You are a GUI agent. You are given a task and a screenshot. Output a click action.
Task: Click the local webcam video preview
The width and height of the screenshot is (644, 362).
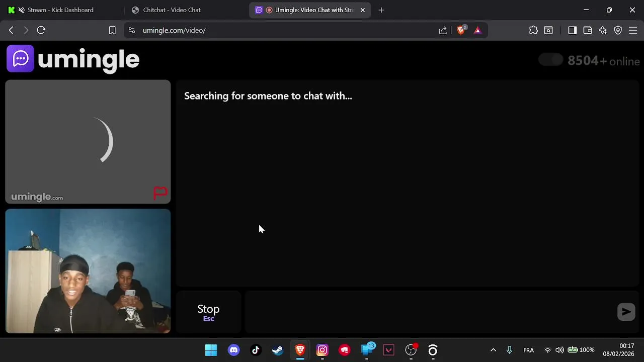pyautogui.click(x=88, y=271)
